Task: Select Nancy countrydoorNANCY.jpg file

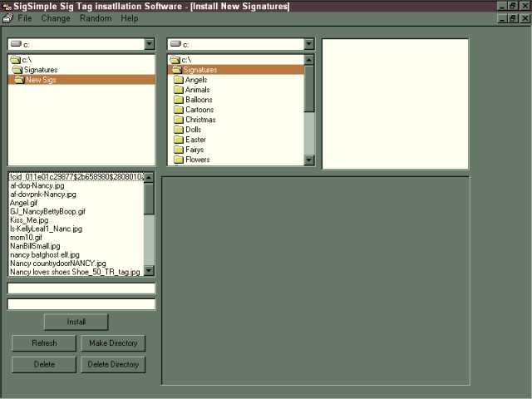Action: point(58,264)
